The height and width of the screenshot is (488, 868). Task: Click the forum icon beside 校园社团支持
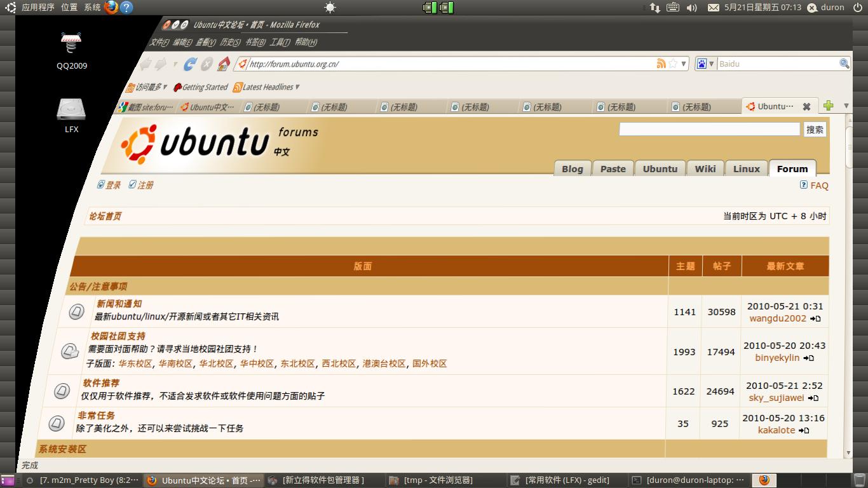[x=70, y=351]
